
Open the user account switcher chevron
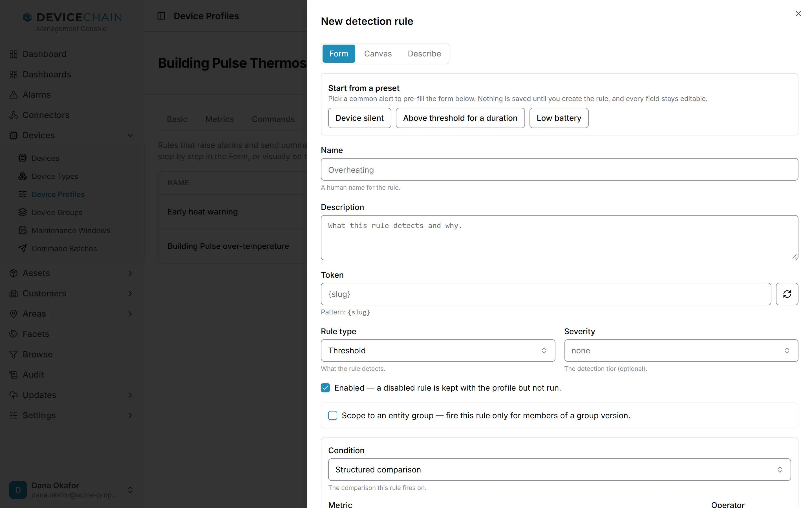pos(130,490)
